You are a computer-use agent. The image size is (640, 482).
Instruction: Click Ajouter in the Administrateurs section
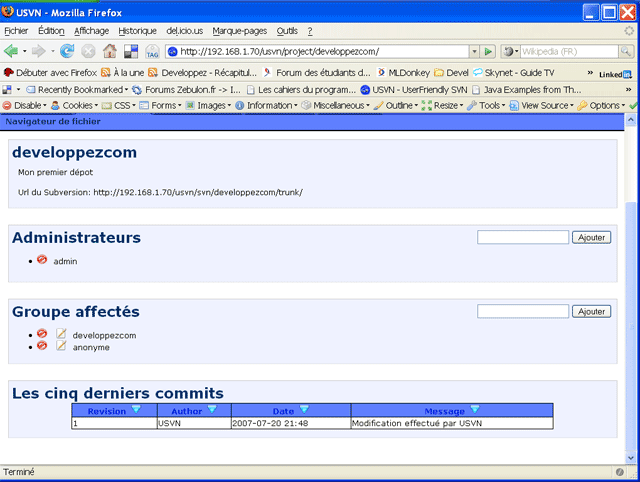(591, 237)
